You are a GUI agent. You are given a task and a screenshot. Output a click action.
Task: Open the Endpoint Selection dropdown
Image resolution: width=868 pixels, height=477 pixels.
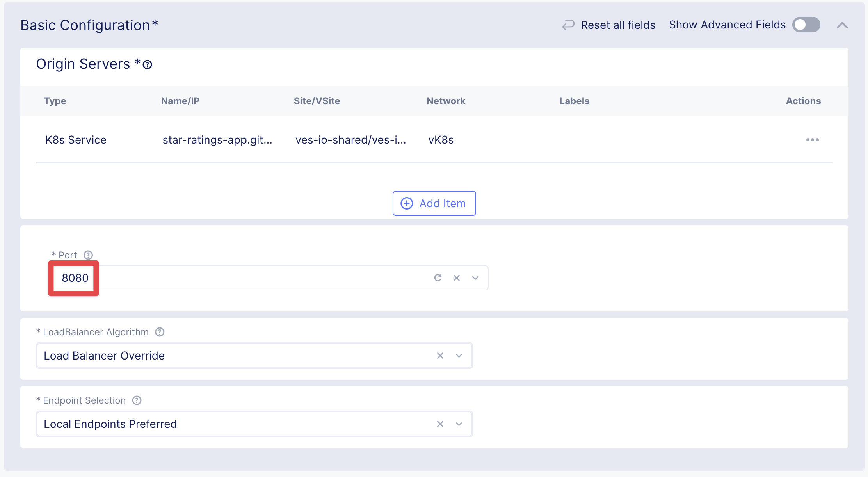tap(459, 424)
